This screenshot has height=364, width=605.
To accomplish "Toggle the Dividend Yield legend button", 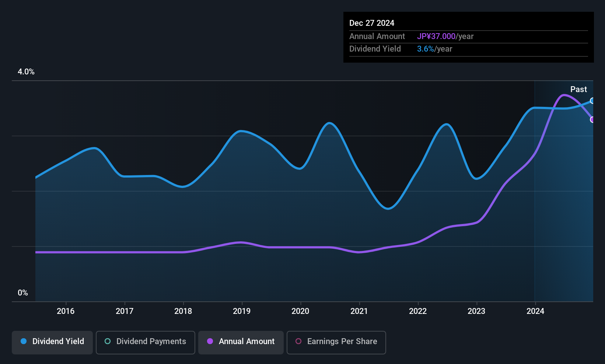I will point(52,342).
